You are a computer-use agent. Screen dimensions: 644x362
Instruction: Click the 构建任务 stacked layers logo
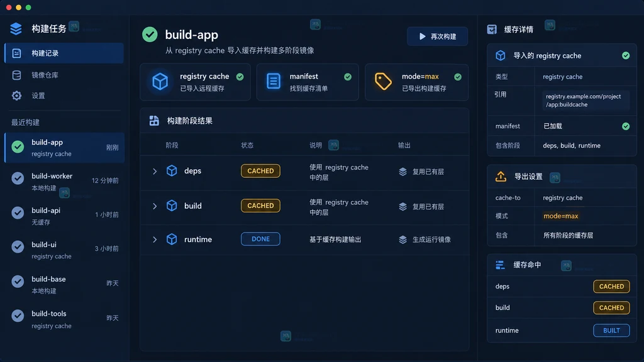point(16,28)
